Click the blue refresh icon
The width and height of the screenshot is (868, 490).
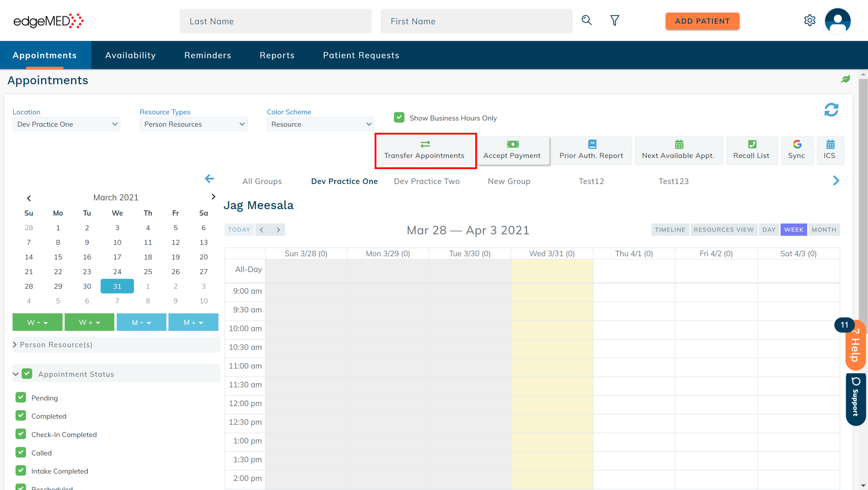pos(831,110)
